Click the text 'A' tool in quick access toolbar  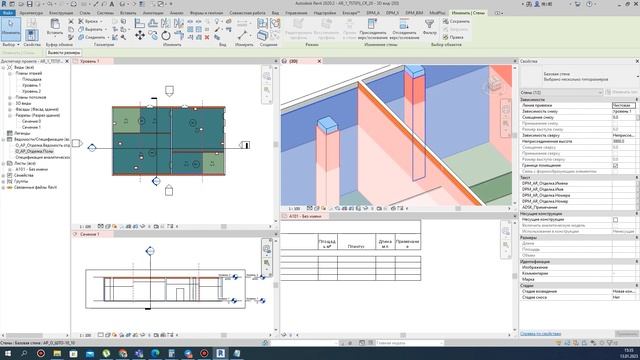point(111,4)
